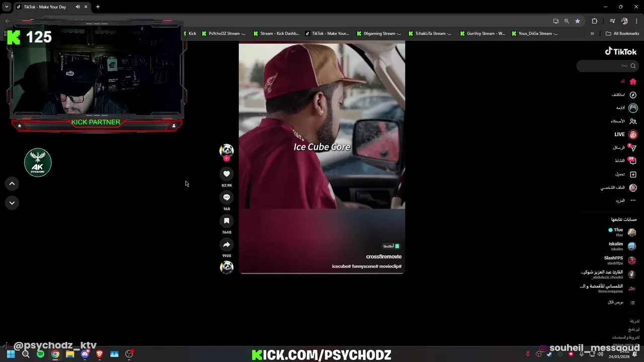The image size is (644, 362).
Task: Open the tab search dropdown arrow
Action: point(7,7)
